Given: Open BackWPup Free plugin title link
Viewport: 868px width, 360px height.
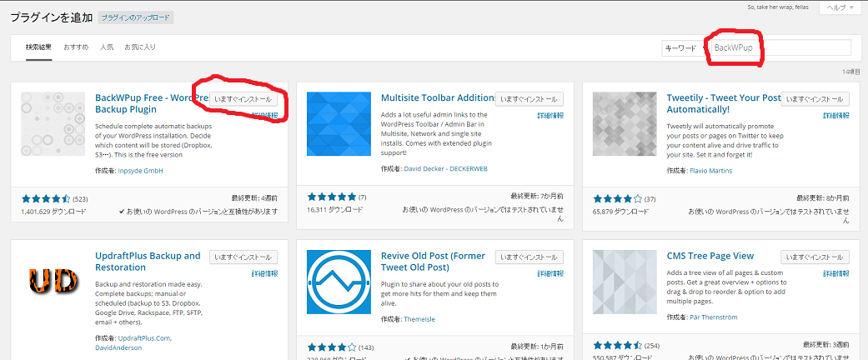Looking at the screenshot, I should [x=151, y=103].
